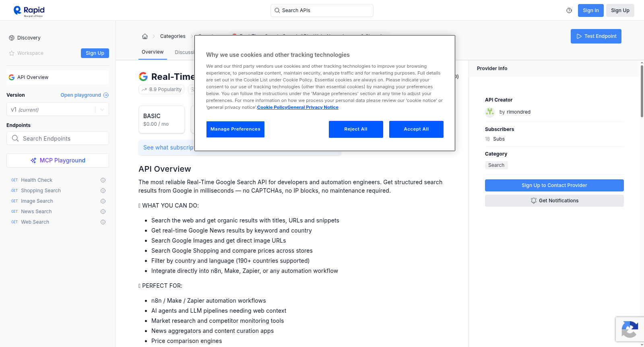The height and width of the screenshot is (347, 644).
Task: Click the Open playground arrow icon
Action: (106, 95)
